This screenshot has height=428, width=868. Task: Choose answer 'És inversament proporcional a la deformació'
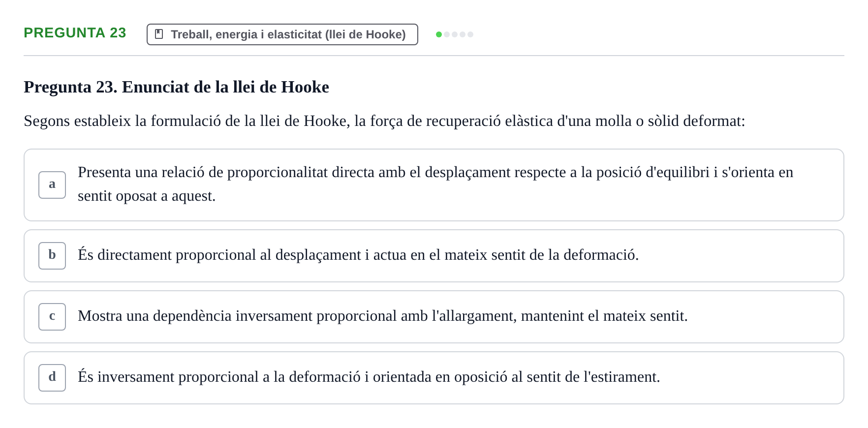pos(434,378)
